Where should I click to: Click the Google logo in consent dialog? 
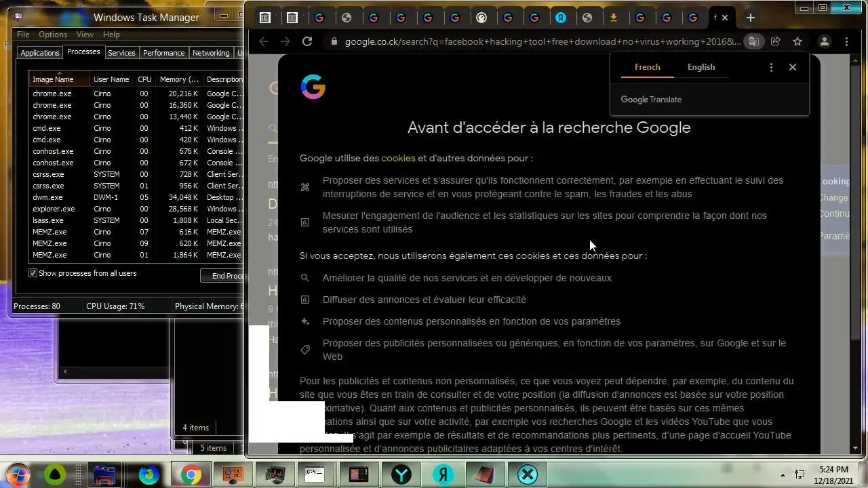click(x=313, y=87)
